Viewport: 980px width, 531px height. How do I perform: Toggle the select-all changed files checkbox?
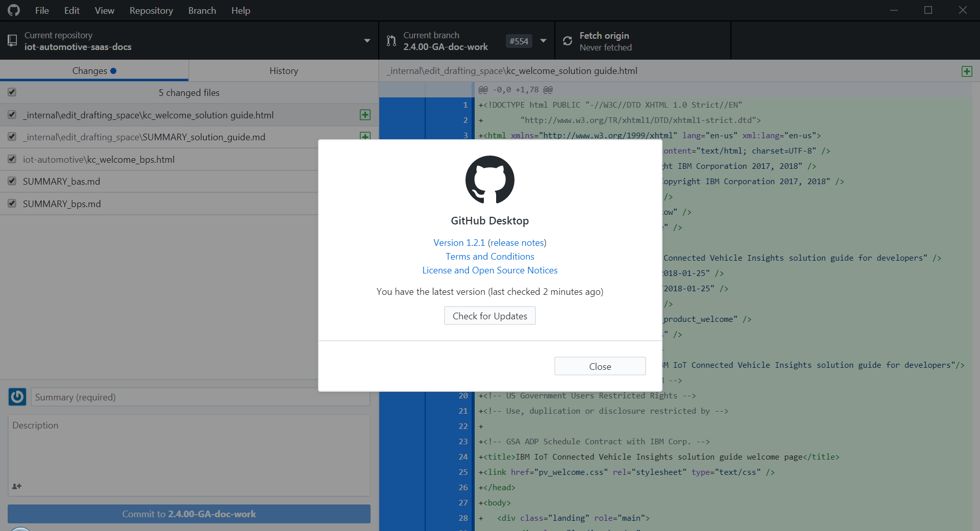click(12, 92)
